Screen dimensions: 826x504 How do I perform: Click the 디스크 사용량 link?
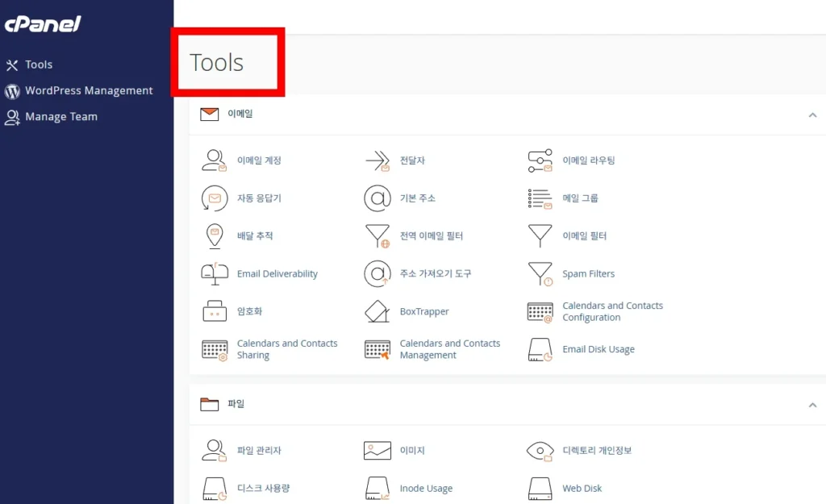263,488
